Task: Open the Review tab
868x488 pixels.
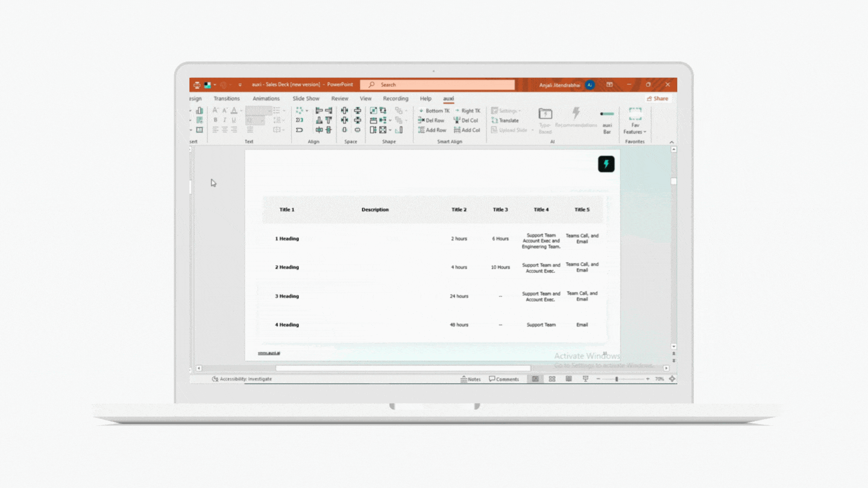Action: (340, 99)
